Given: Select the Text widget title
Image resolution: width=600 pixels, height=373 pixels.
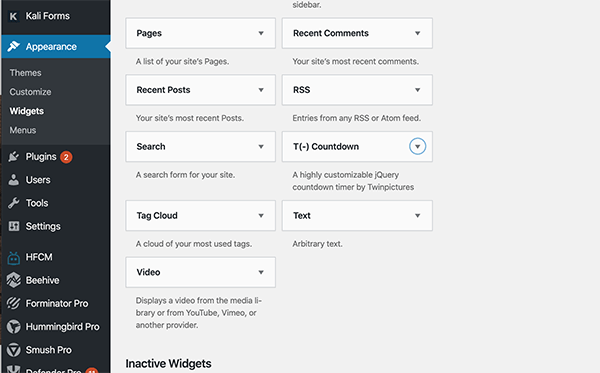Looking at the screenshot, I should [x=302, y=215].
